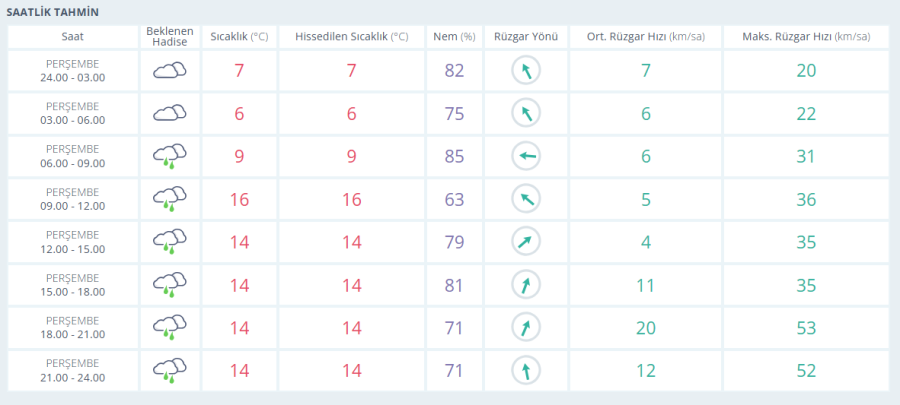Click the max wind speed value 53
This screenshot has height=405, width=900.
(806, 329)
